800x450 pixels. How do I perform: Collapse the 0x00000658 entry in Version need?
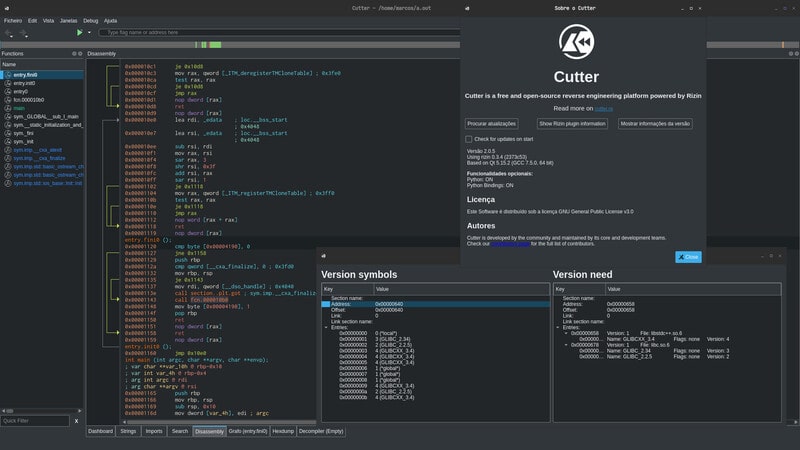point(566,333)
